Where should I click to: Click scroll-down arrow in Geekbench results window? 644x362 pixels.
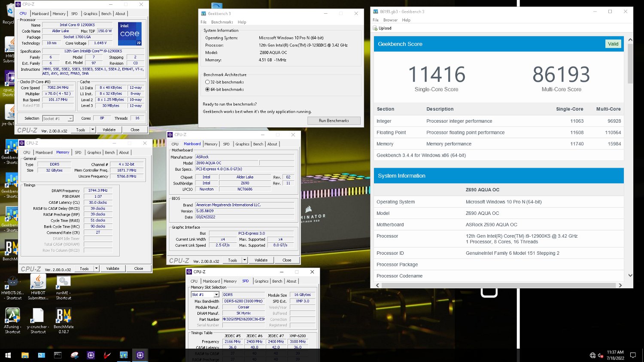coord(630,275)
